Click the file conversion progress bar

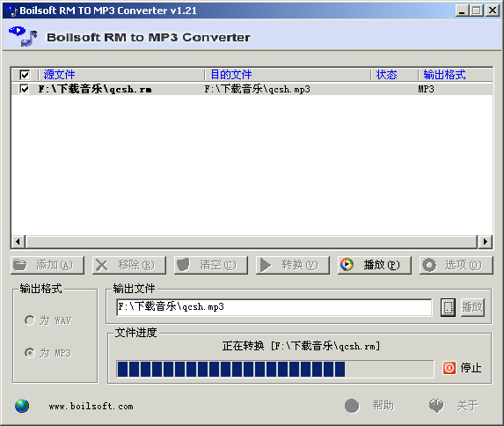tap(275, 369)
